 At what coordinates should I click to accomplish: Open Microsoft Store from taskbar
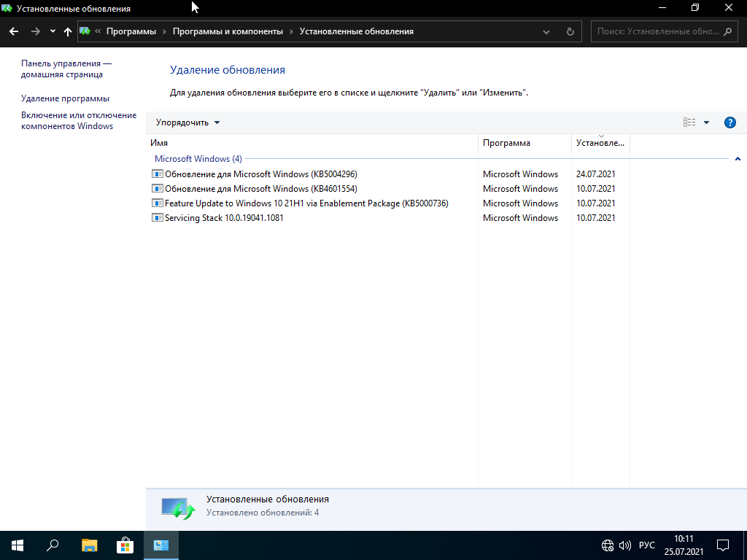[125, 545]
